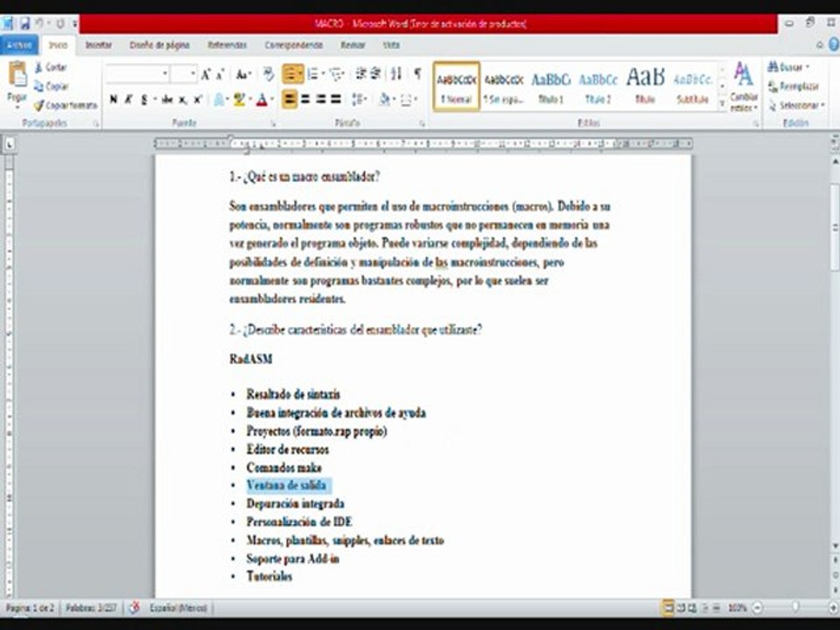Apply the Normal style
The image size is (840, 630).
coord(457,87)
